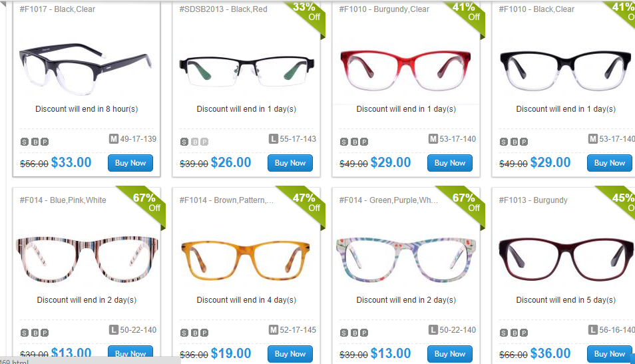Select the amber F1014 Brown glasses image
635x364 pixels.
click(246, 260)
